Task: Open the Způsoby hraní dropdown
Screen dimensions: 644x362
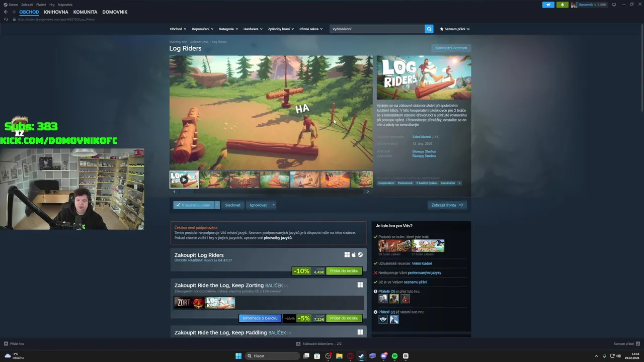Action: pyautogui.click(x=281, y=29)
